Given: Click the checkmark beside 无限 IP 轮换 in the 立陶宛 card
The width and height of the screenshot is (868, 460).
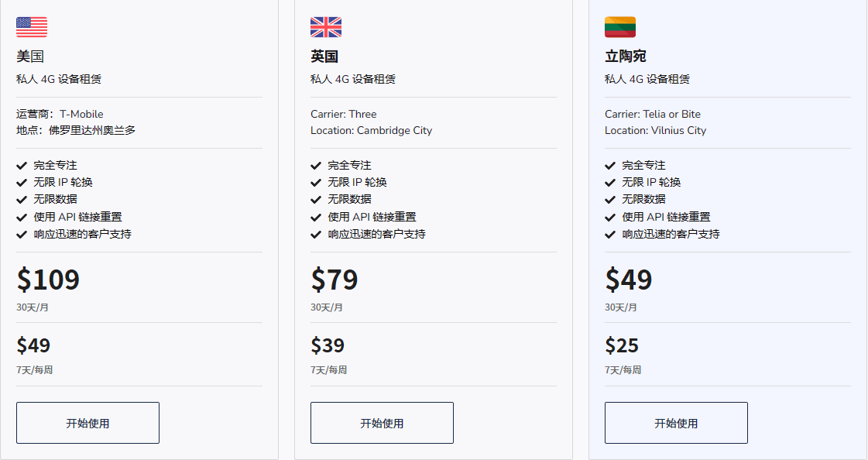Looking at the screenshot, I should (x=610, y=183).
